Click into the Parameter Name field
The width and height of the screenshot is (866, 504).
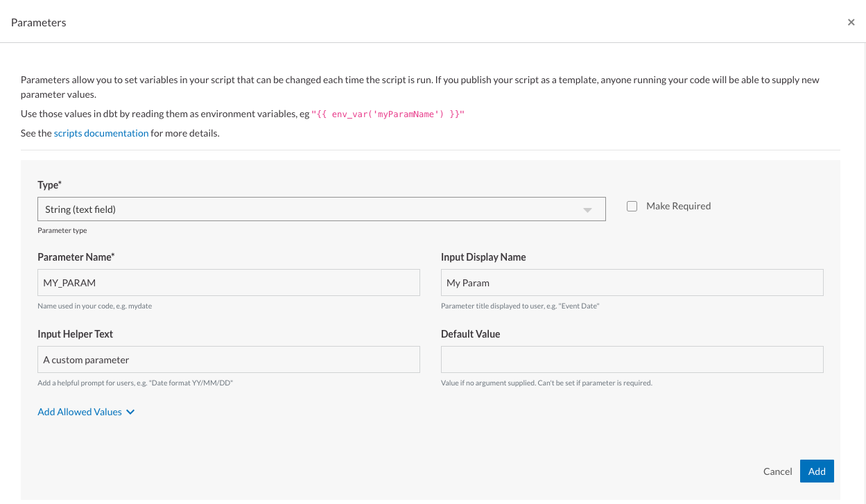228,282
